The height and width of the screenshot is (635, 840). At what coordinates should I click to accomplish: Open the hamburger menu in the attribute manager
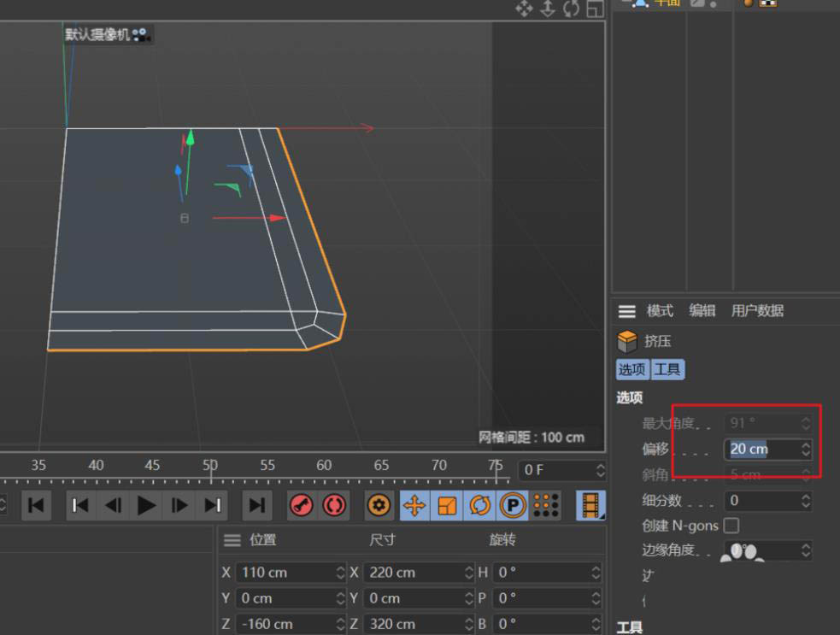point(626,310)
